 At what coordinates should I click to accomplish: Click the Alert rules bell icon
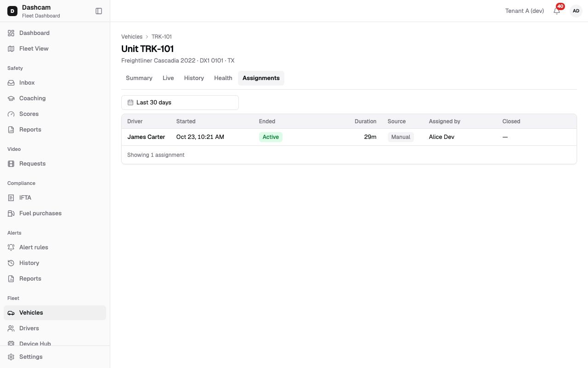(11, 247)
